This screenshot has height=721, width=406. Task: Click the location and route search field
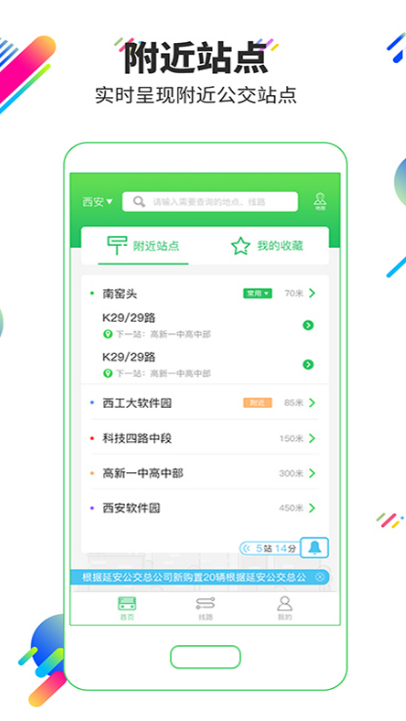point(210,201)
